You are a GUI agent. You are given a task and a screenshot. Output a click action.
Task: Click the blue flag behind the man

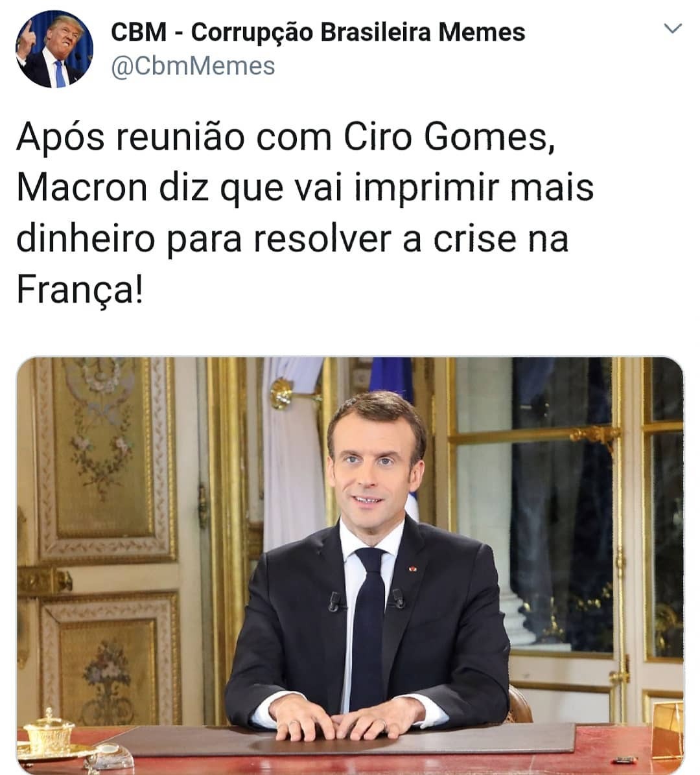click(391, 382)
